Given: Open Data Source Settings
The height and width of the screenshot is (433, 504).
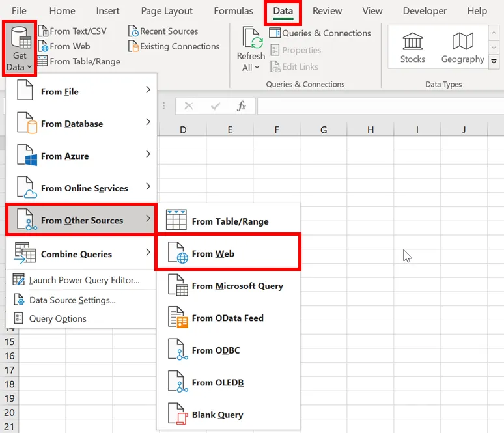Looking at the screenshot, I should pos(81,300).
